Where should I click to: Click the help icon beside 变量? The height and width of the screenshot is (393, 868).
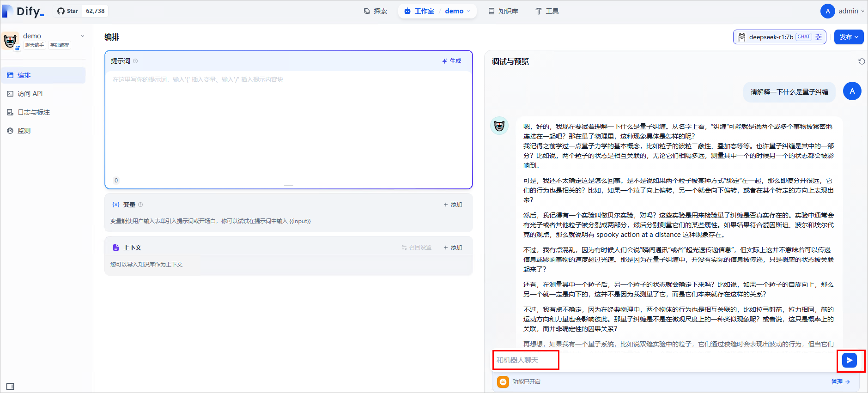pos(140,205)
